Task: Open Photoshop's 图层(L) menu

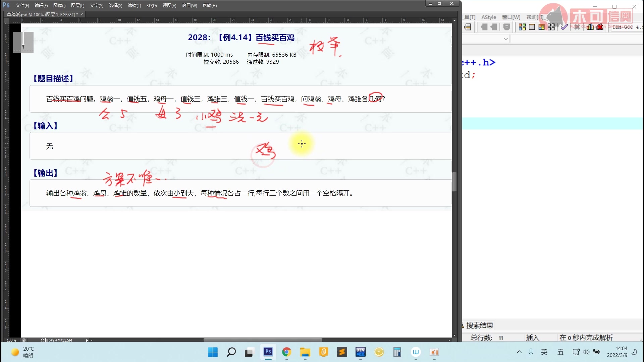Action: (x=77, y=5)
